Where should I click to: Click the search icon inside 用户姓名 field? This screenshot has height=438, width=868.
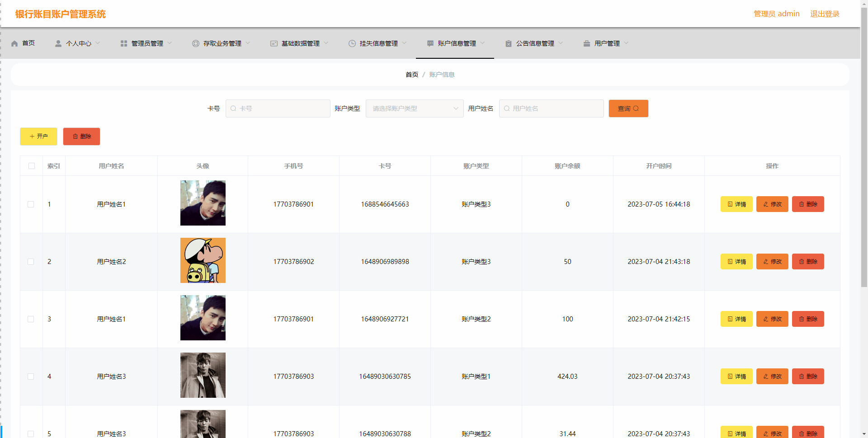(x=507, y=108)
